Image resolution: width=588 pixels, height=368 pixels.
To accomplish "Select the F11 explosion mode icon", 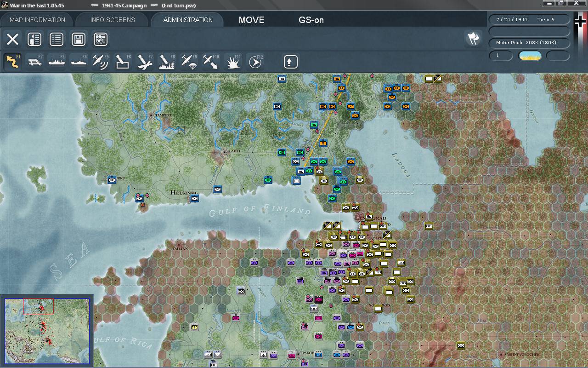I will 233,62.
